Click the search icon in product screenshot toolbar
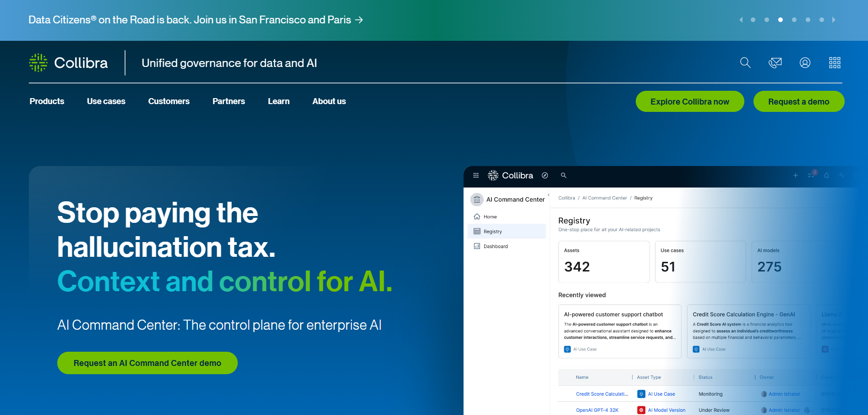The width and height of the screenshot is (868, 415). (564, 176)
